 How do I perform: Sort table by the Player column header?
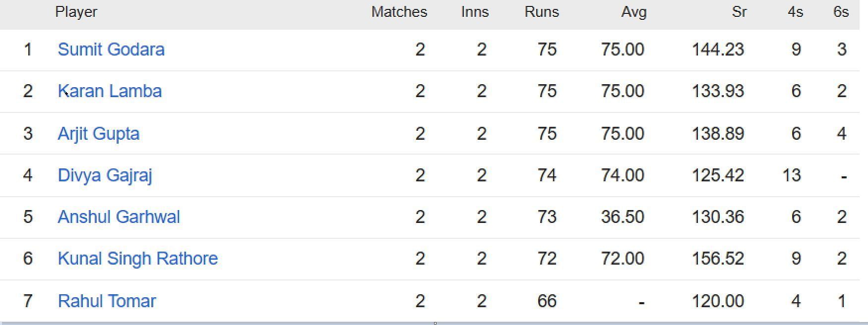click(76, 12)
